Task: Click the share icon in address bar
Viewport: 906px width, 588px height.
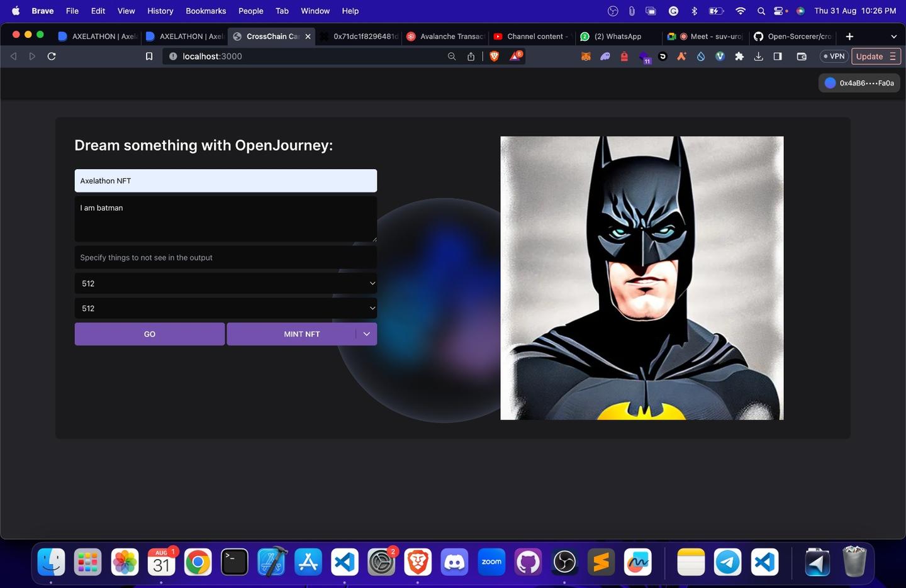Action: [471, 57]
